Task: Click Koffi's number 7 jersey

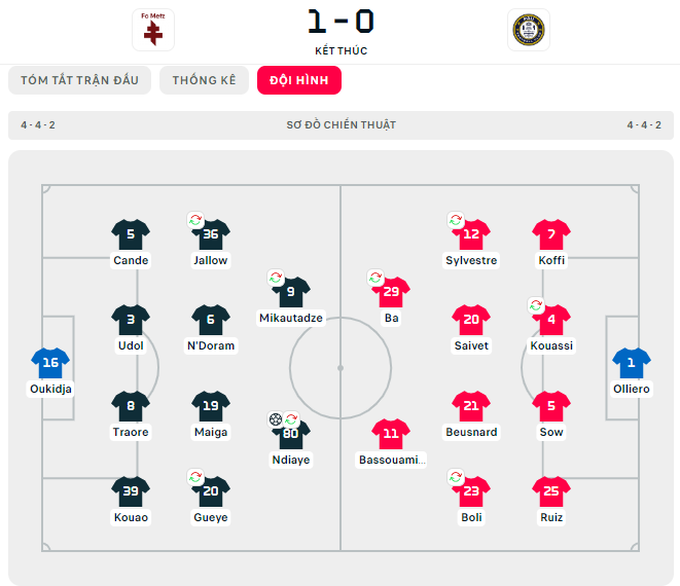Action: click(551, 235)
